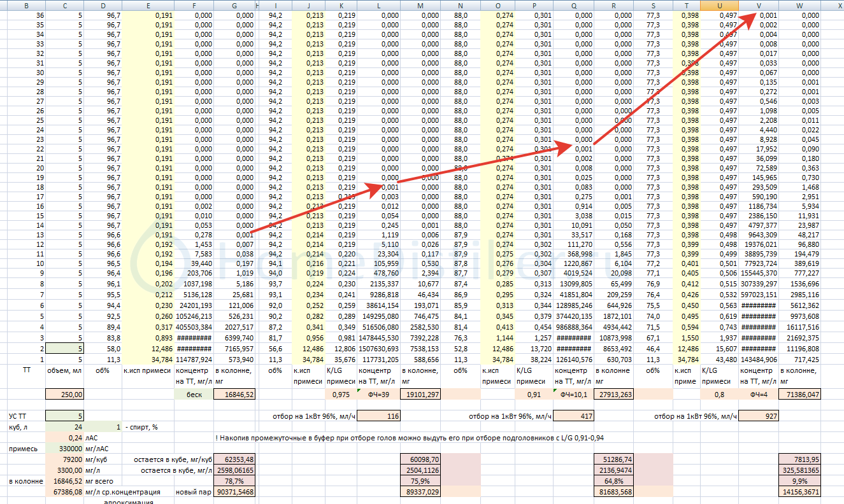Select column header L

[378, 4]
